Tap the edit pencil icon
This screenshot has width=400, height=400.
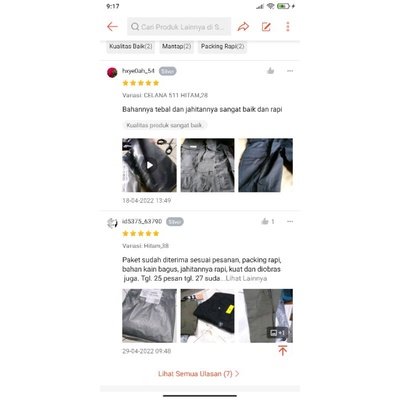pyautogui.click(x=266, y=27)
